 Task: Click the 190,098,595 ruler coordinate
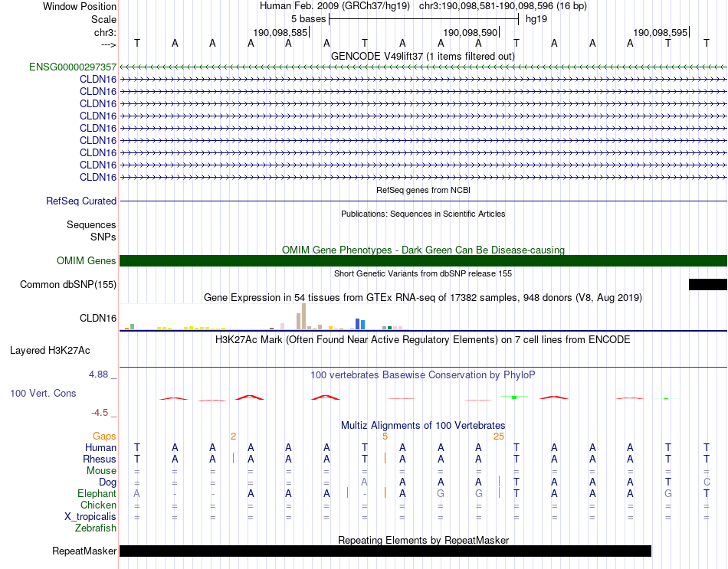[x=661, y=32]
